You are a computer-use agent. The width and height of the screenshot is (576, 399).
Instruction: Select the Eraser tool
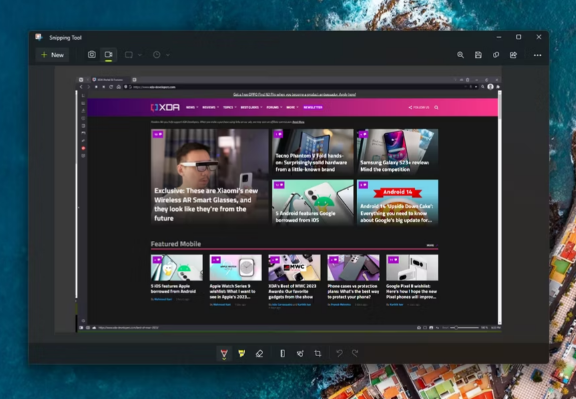point(259,353)
